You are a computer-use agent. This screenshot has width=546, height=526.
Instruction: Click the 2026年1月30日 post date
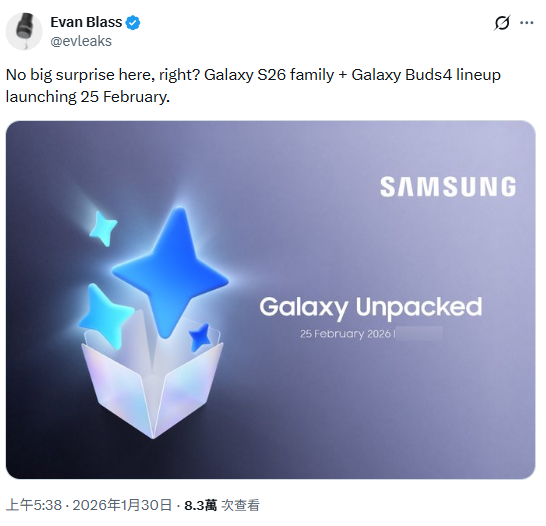click(122, 505)
